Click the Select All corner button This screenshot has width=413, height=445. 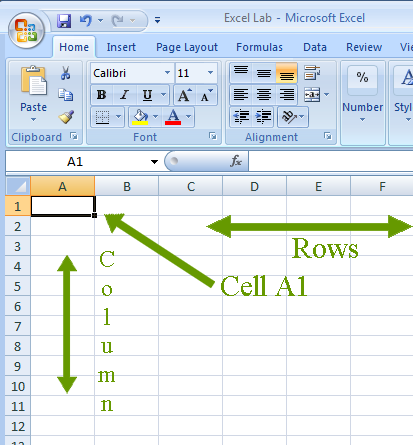click(18, 186)
